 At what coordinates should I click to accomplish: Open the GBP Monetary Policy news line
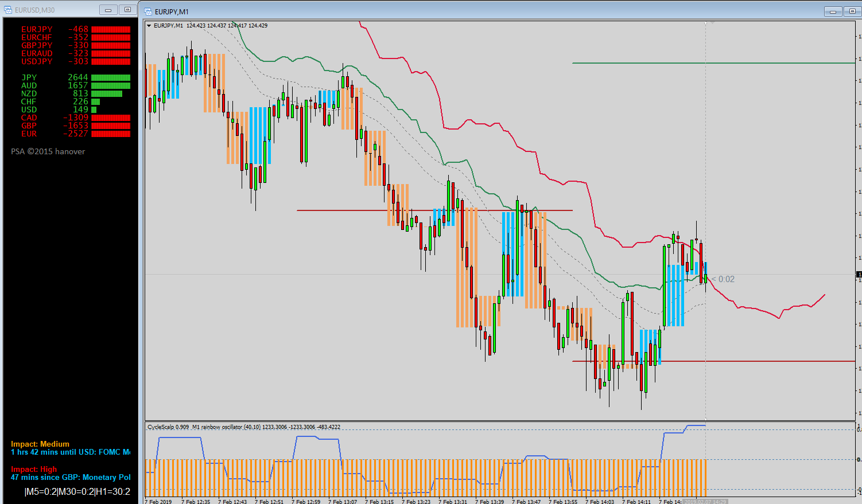point(71,478)
